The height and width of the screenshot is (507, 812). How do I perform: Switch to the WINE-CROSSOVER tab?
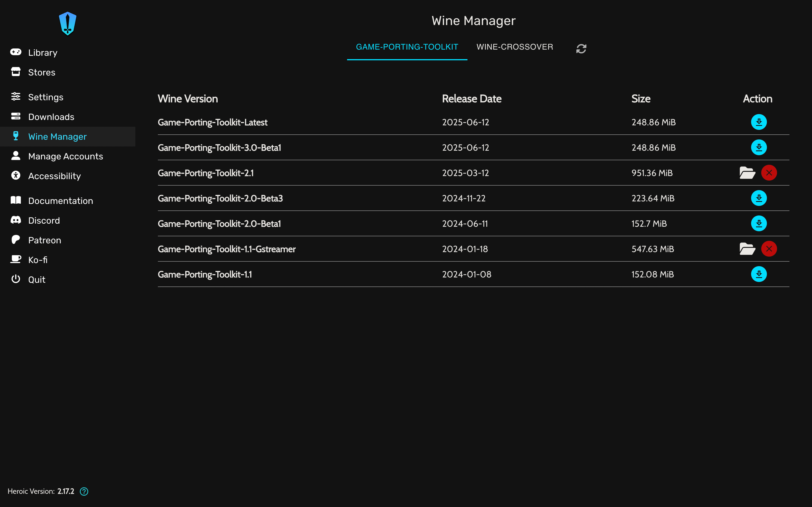click(515, 47)
